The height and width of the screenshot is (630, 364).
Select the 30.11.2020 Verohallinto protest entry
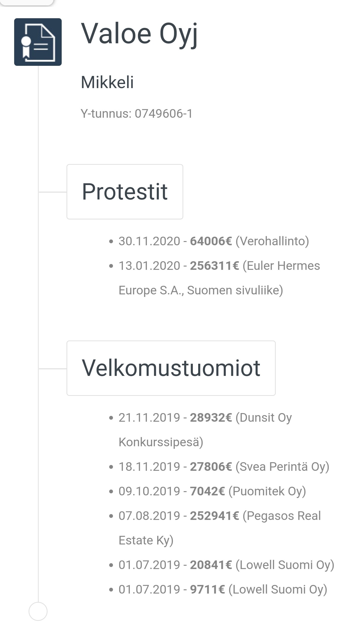point(214,241)
